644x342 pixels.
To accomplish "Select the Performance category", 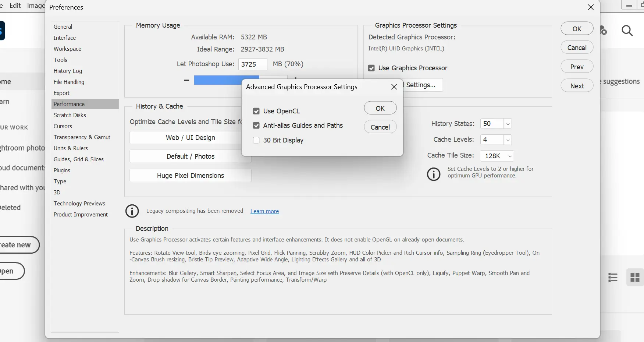I will pos(85,104).
